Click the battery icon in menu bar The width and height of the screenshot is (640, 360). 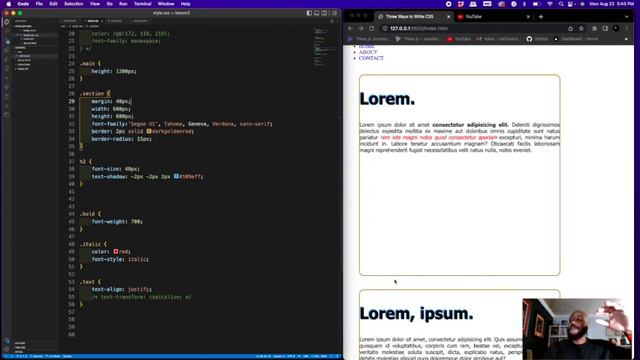pyautogui.click(x=537, y=4)
